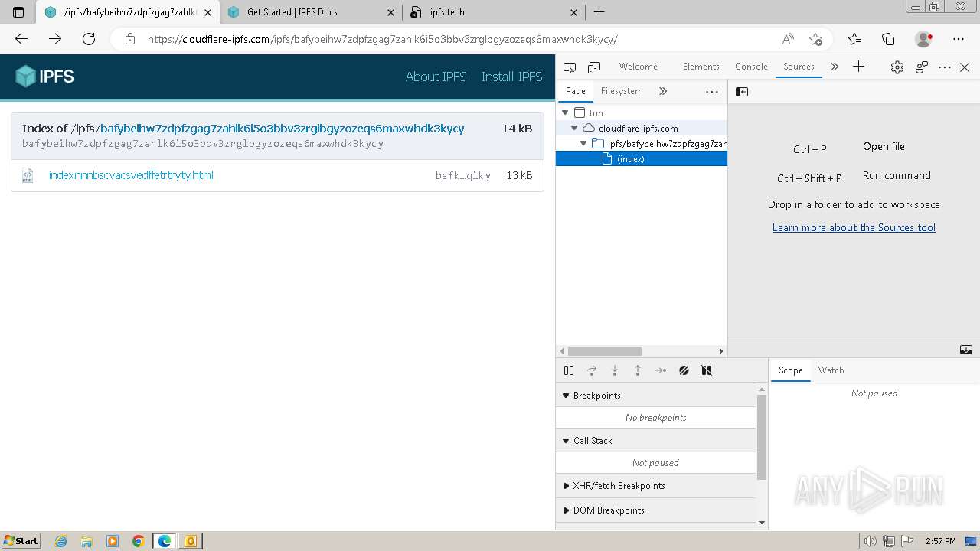Image resolution: width=980 pixels, height=551 pixels.
Task: Go back to previous page
Action: [21, 39]
